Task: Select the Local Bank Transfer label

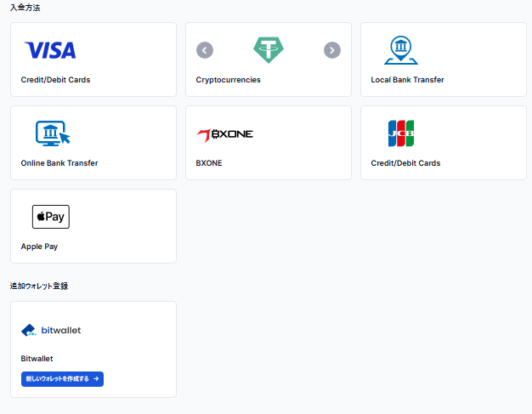Action: click(407, 80)
